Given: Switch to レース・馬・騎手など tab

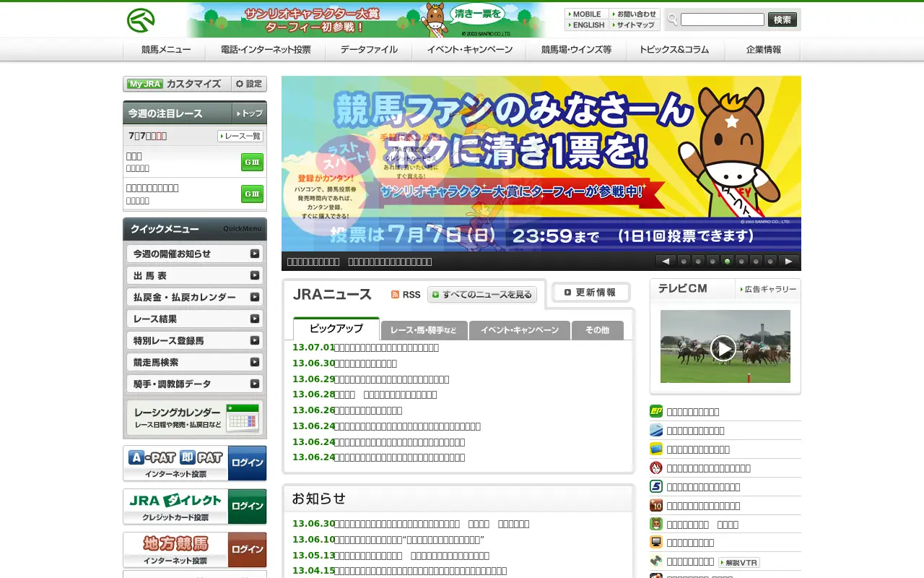Looking at the screenshot, I should point(424,330).
